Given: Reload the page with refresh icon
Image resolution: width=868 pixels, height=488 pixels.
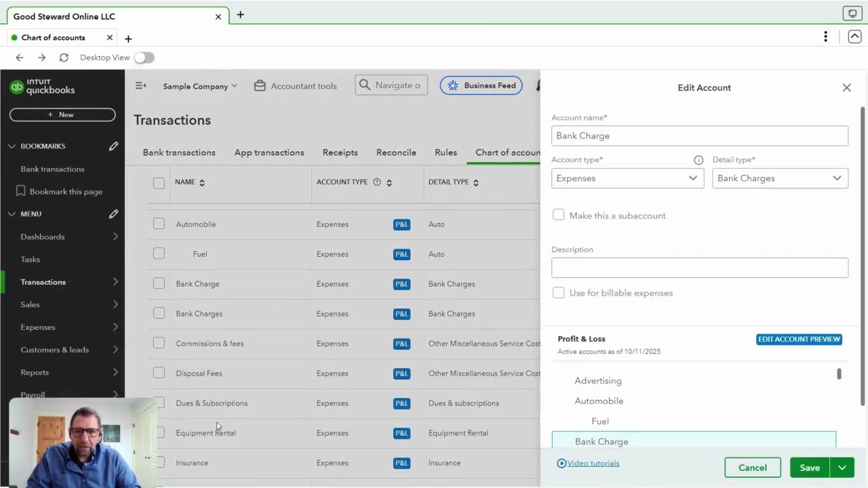Looking at the screenshot, I should click(x=64, y=58).
